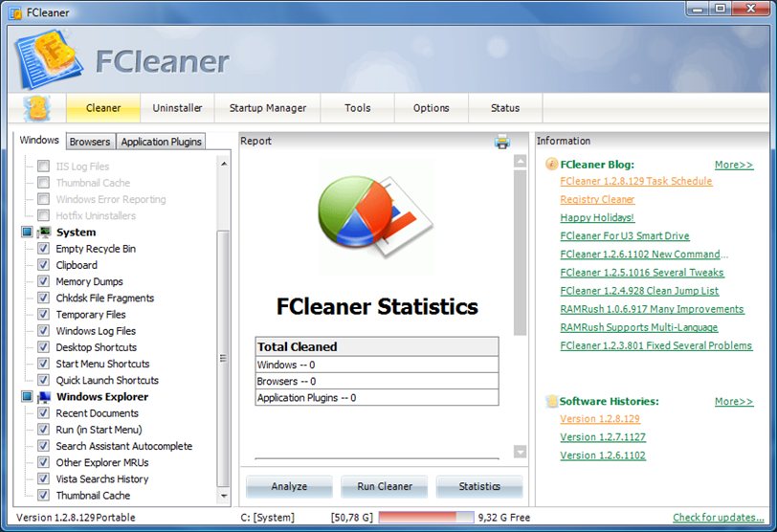This screenshot has width=777, height=532.
Task: Click the Software Histories icon
Action: point(551,401)
